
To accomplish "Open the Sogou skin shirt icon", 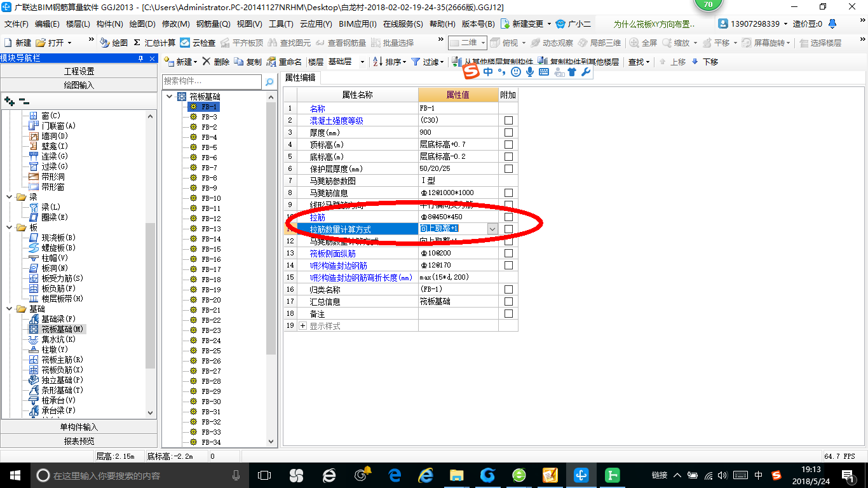I will [572, 72].
